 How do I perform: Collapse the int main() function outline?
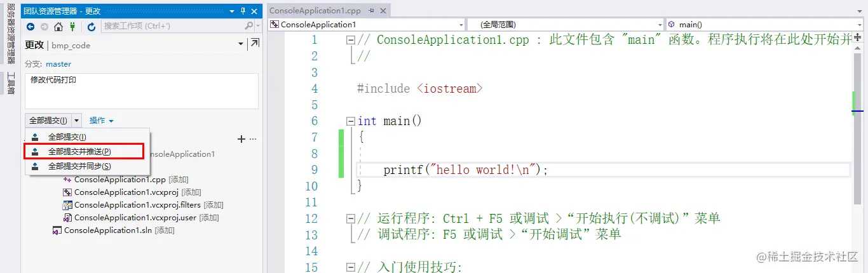pos(351,121)
